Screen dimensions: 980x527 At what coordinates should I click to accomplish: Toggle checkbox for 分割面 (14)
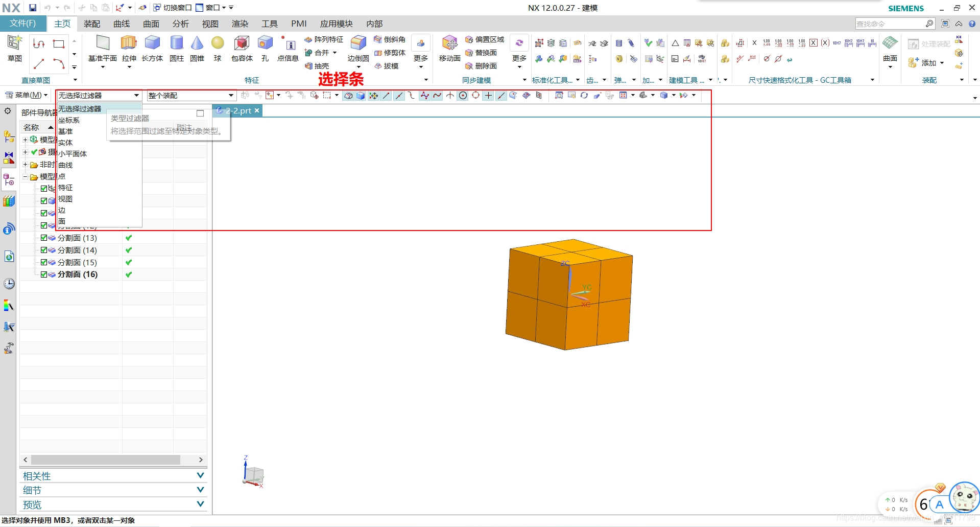pyautogui.click(x=44, y=250)
